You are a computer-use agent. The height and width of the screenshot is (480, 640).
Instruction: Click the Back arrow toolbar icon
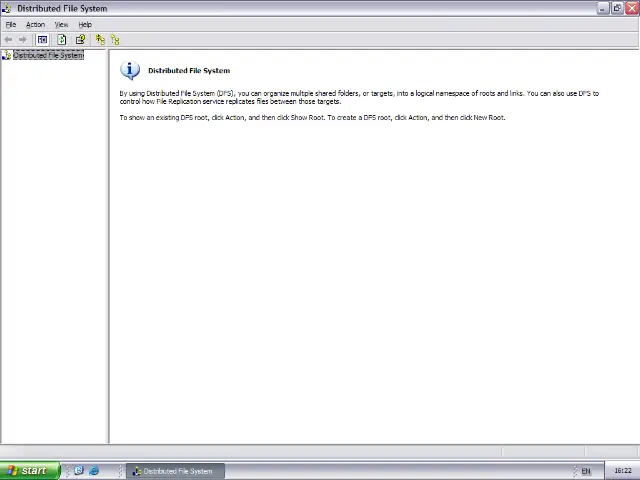coord(8,40)
